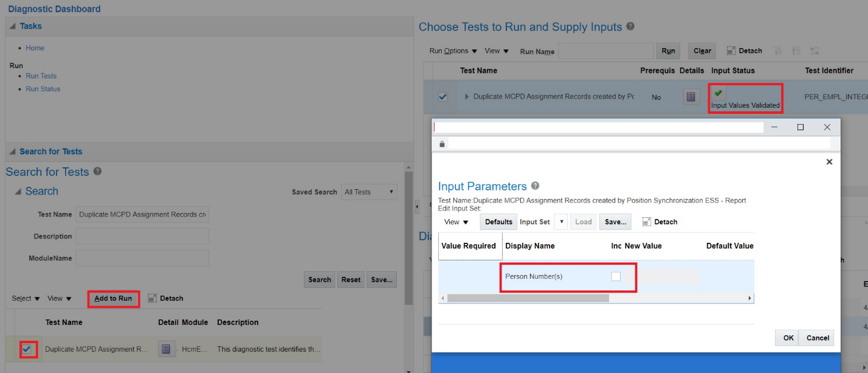Click ModuleName search field

tap(142, 259)
